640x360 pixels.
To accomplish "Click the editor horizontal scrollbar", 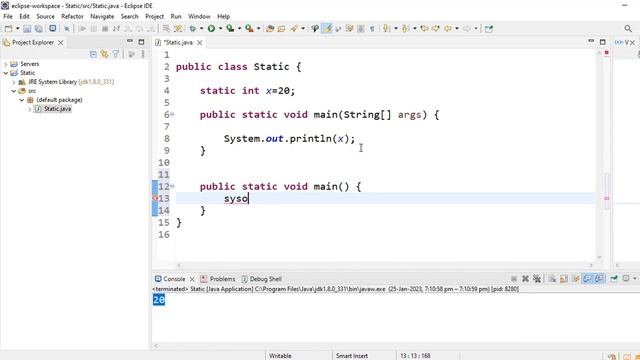I will pyautogui.click(x=384, y=265).
